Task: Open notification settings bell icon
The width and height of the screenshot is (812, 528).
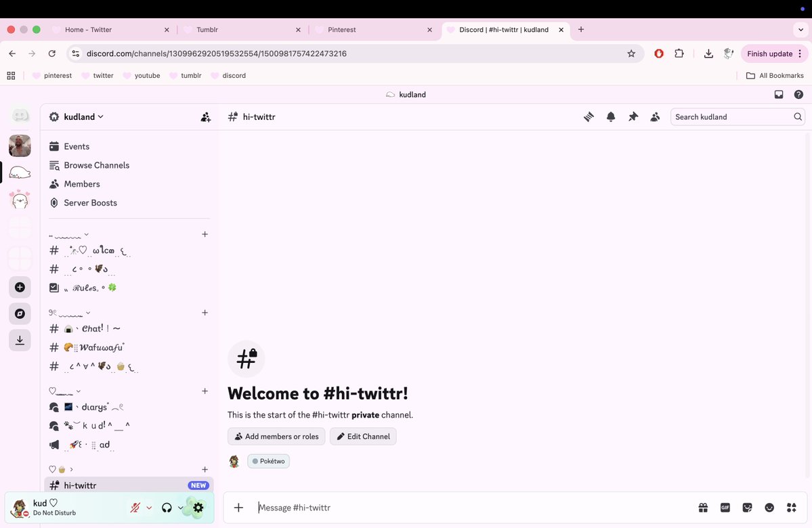Action: (x=611, y=117)
